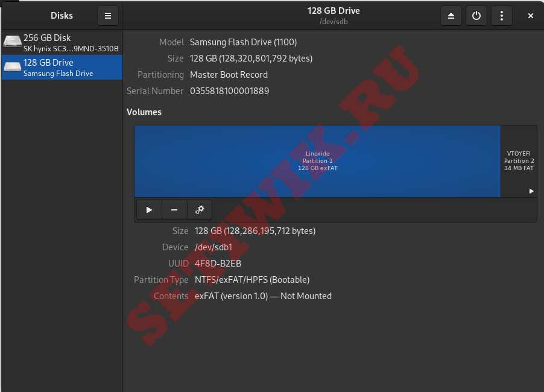This screenshot has height=392, width=544.
Task: Click the /dev/sdb1 device path
Action: coord(213,247)
